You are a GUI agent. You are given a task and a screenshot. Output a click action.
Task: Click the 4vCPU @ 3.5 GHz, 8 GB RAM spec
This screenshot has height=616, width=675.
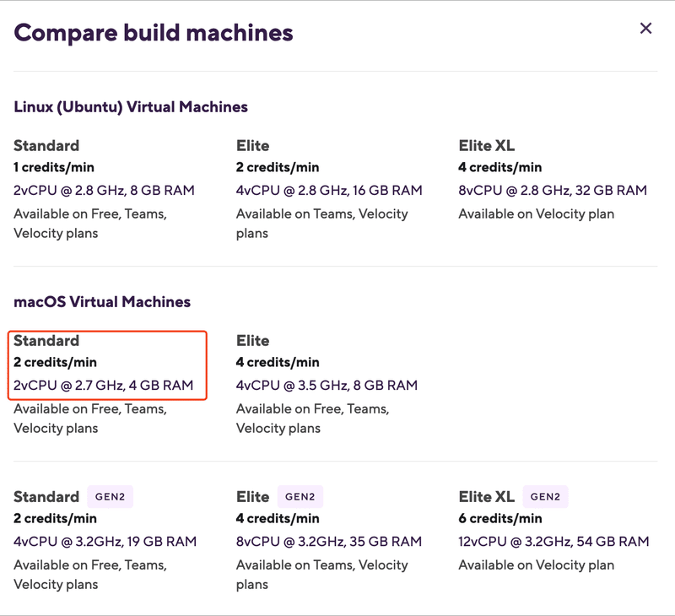coord(327,386)
